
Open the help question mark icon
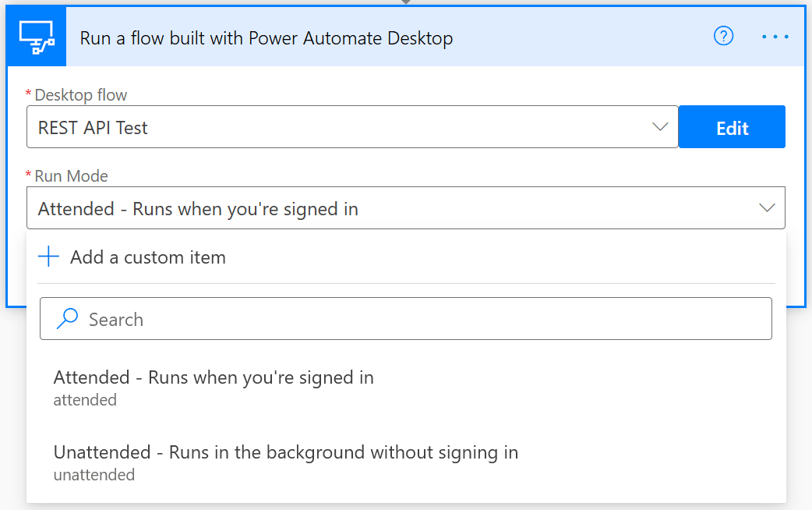point(723,37)
